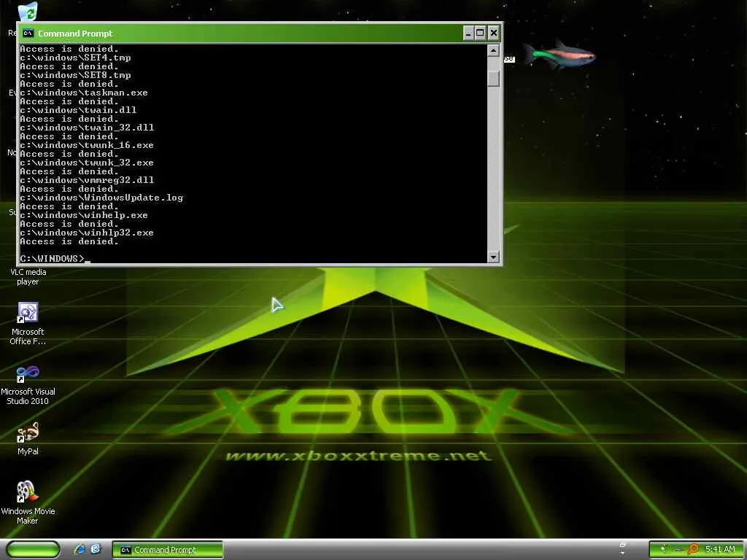Click the c:\windows\twunk_16.exe line
The height and width of the screenshot is (560, 747).
tap(87, 145)
